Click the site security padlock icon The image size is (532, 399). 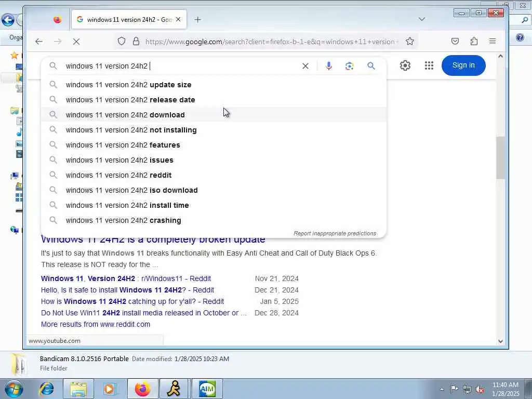[x=136, y=42]
